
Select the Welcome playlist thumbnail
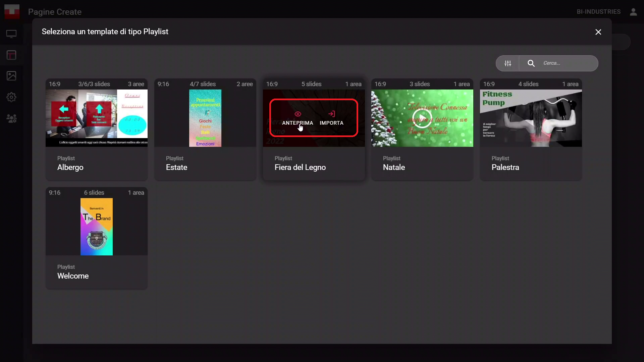97,227
